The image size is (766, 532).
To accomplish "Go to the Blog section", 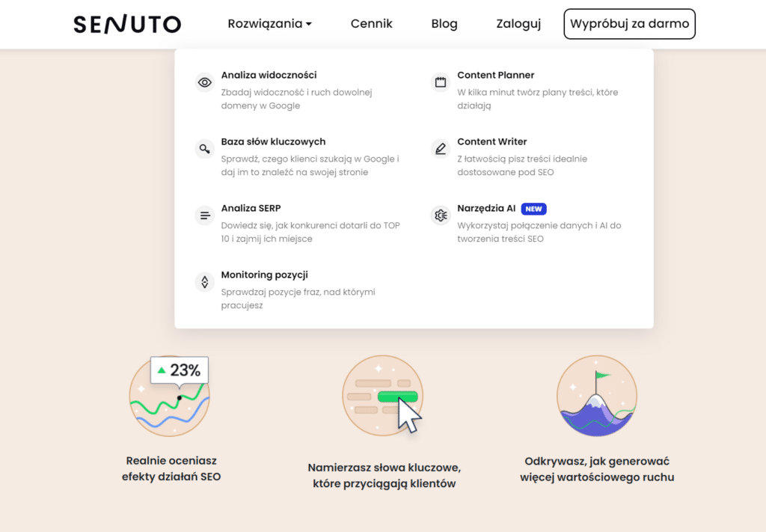I will [x=444, y=24].
